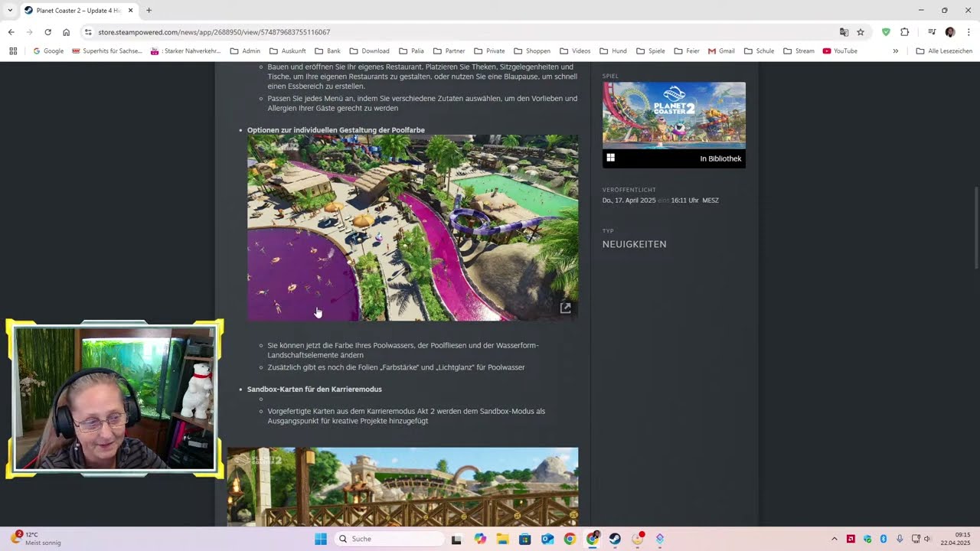
Task: Open the Google bookmark
Action: (x=48, y=51)
